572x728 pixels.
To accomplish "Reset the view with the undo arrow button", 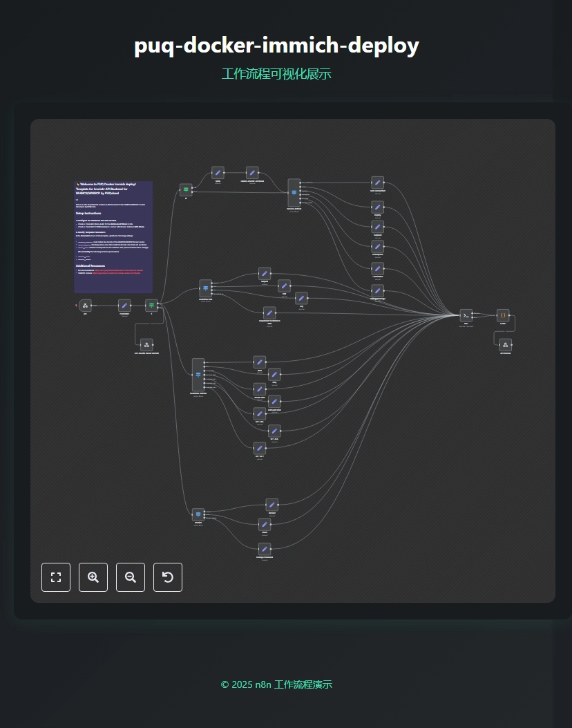I will click(168, 577).
